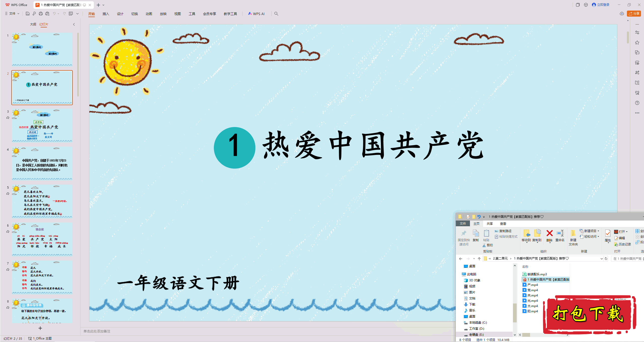Click Properties icon in Explorer ribbon
The width and height of the screenshot is (644, 342).
click(x=608, y=236)
